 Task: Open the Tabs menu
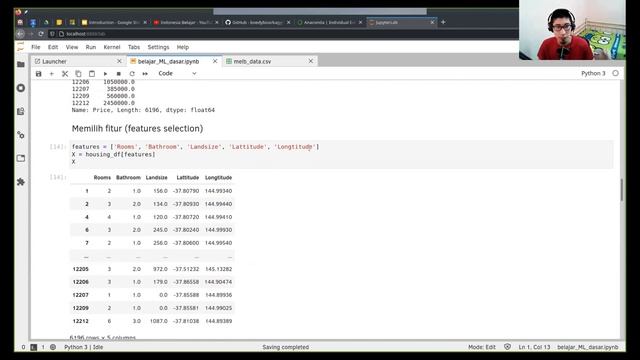point(134,47)
